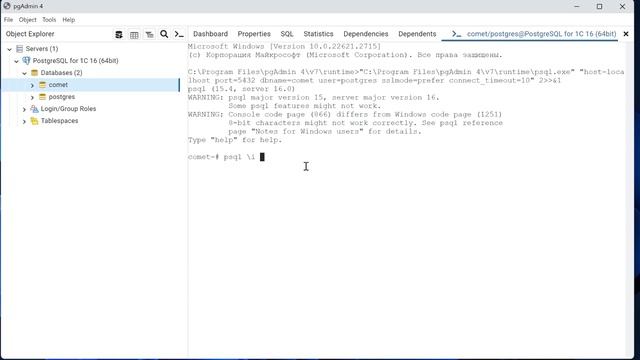Collapse the Servers tree node
This screenshot has width=640, height=360.
coord(9,49)
